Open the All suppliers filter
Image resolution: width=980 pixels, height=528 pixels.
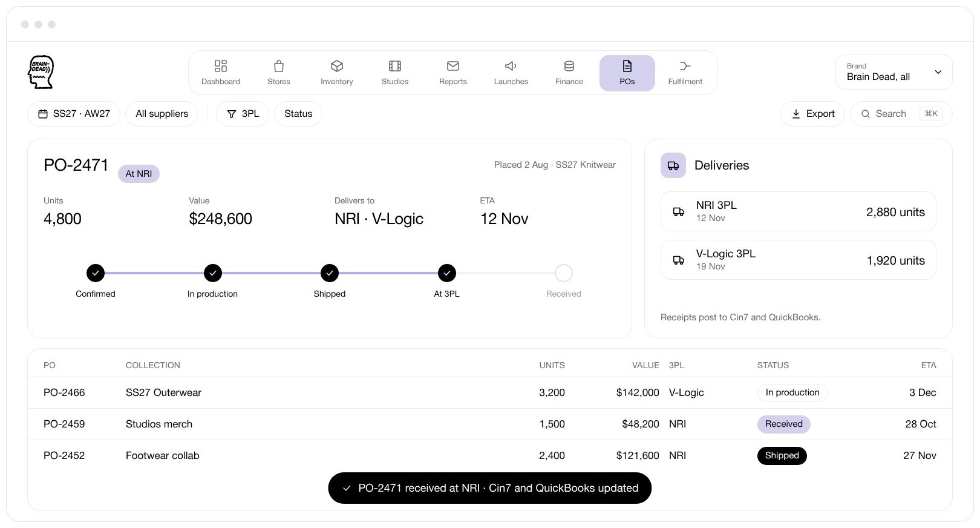click(x=162, y=114)
